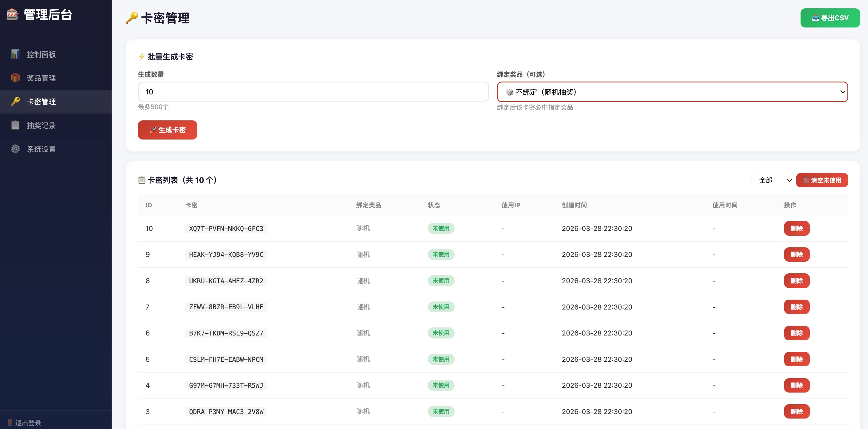The width and height of the screenshot is (868, 429).
Task: Click the card code HEAK-YJ94-KQB8-YV9C
Action: [x=226, y=255]
